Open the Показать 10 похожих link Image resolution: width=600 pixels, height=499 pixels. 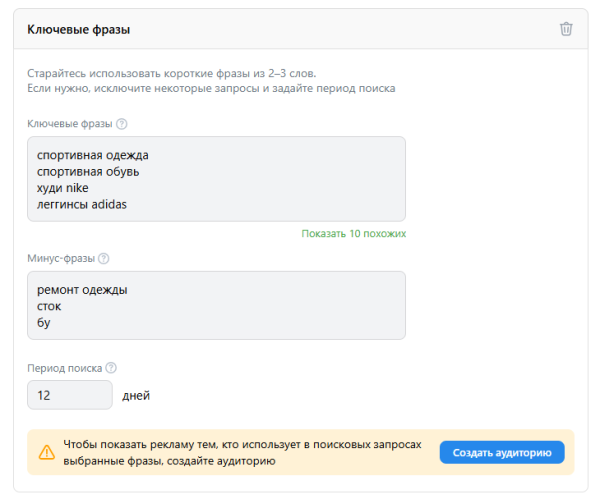coord(353,233)
